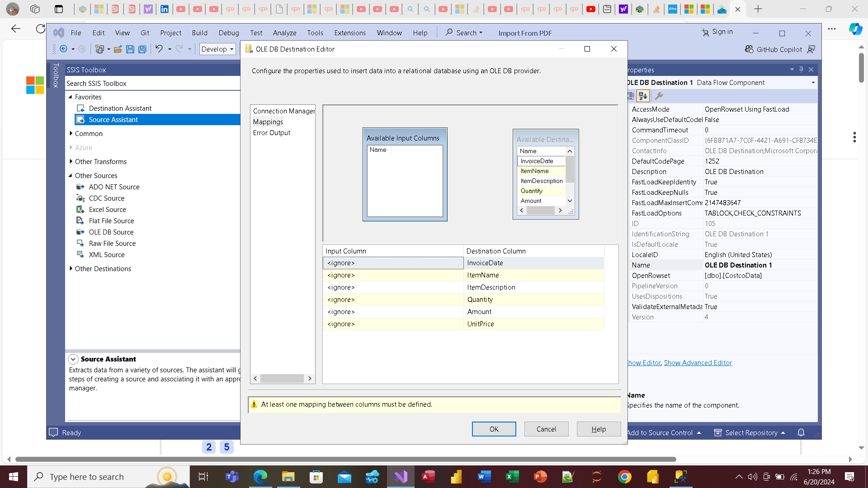Open GitHub Copilot from the toolbar

click(x=774, y=49)
